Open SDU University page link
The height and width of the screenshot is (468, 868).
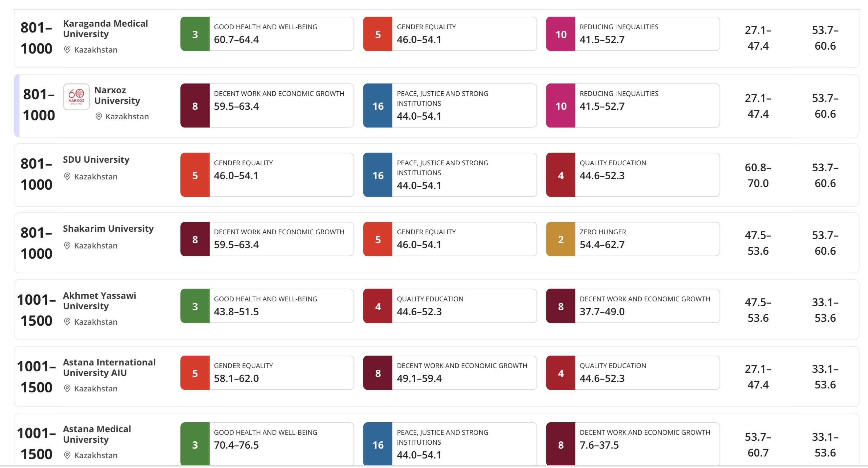tap(96, 159)
